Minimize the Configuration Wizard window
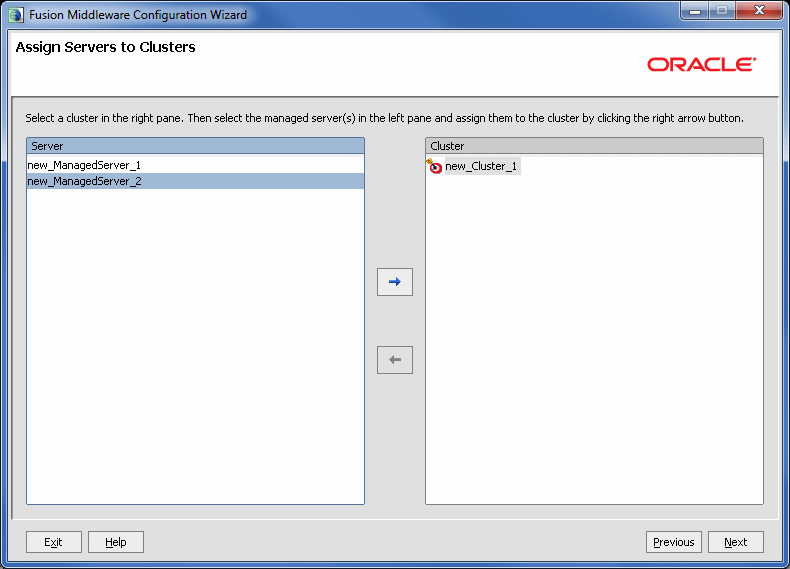The width and height of the screenshot is (790, 569). pyautogui.click(x=695, y=11)
